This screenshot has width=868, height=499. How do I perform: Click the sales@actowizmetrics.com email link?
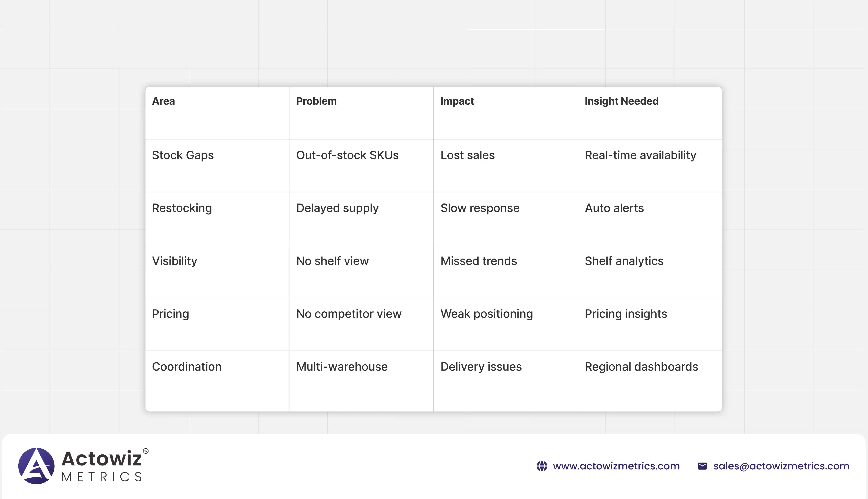pyautogui.click(x=781, y=466)
